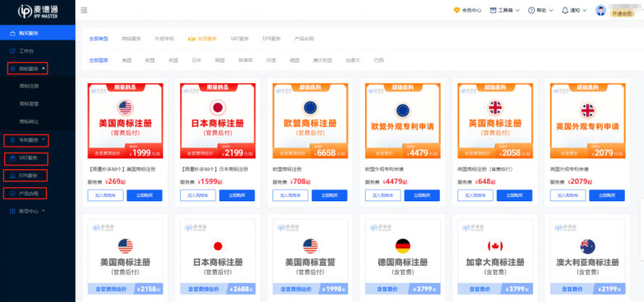Click the crown icon beside 会员服务

192,39
